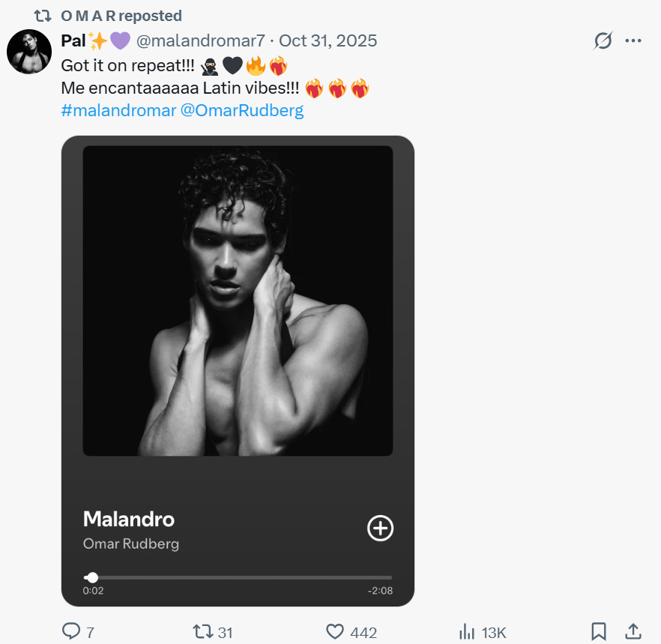The height and width of the screenshot is (644, 661).
Task: Click the @malandromar7 handle
Action: tap(200, 40)
